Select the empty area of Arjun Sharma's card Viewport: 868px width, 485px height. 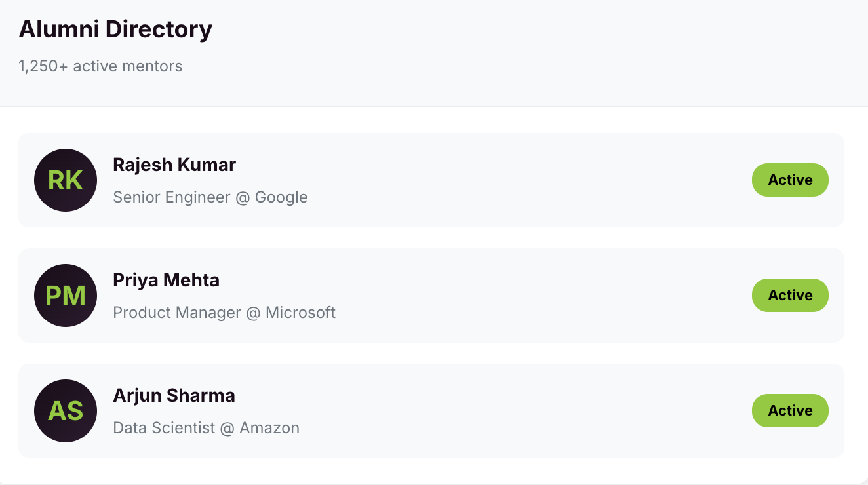[524, 411]
